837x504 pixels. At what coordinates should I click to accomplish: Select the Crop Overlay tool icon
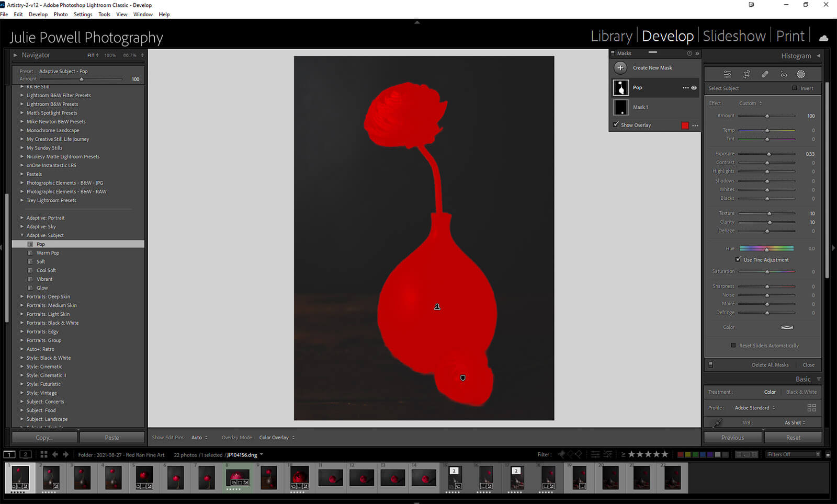746,74
